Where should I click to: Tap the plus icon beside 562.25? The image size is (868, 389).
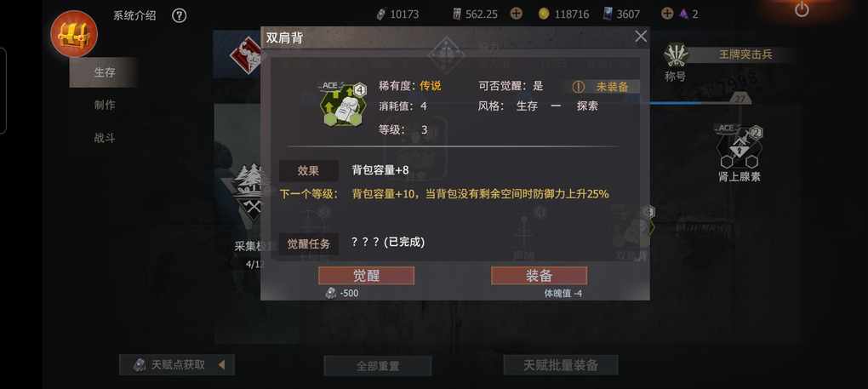(x=516, y=14)
